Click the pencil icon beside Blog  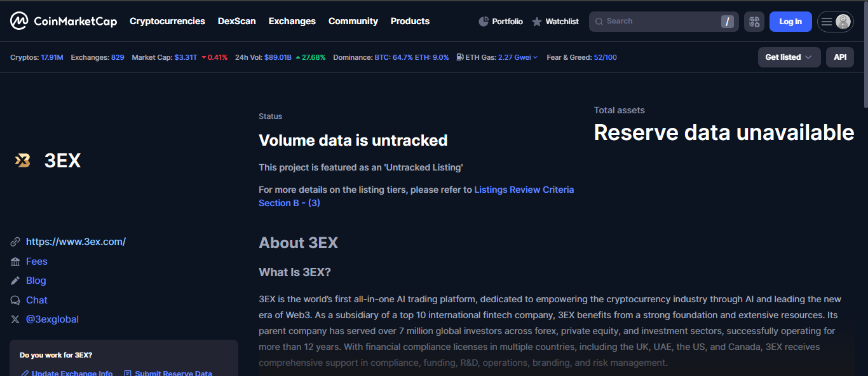pyautogui.click(x=15, y=281)
